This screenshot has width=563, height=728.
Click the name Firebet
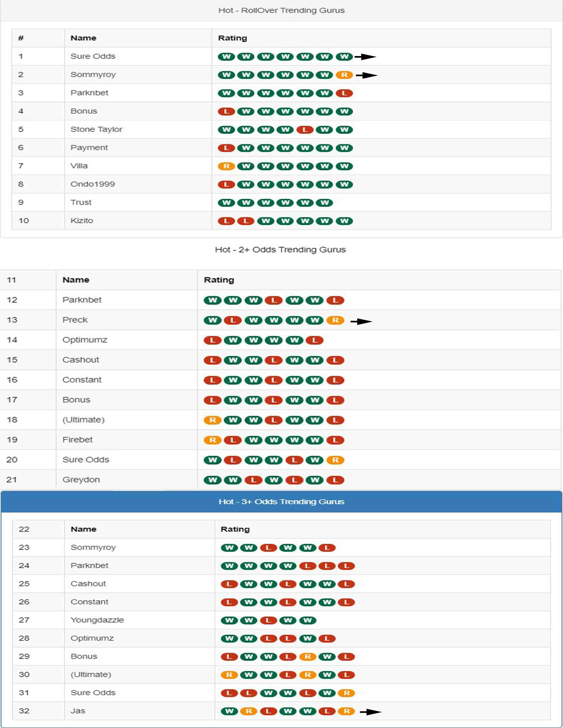point(77,440)
